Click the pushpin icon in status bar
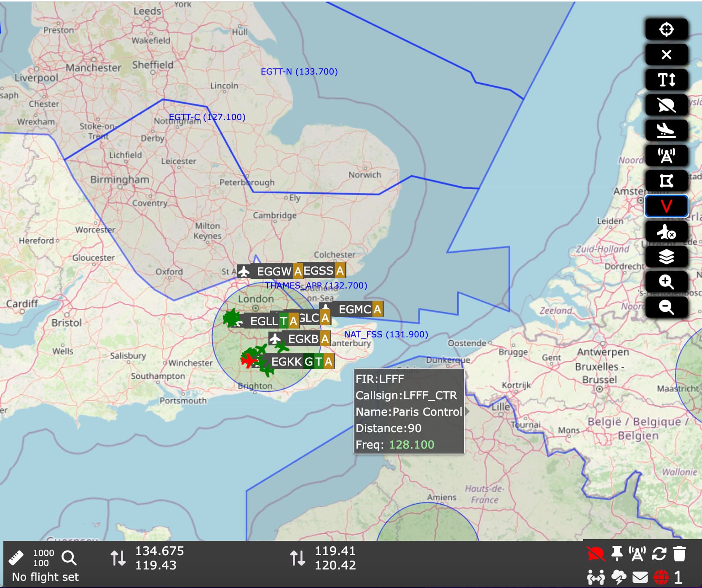Image resolution: width=702 pixels, height=588 pixels. pos(617,553)
